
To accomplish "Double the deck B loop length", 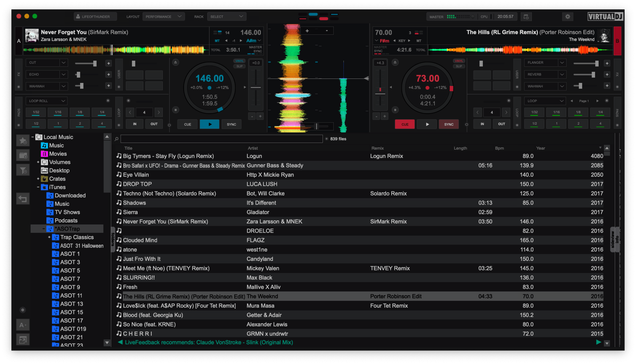I will tap(506, 112).
